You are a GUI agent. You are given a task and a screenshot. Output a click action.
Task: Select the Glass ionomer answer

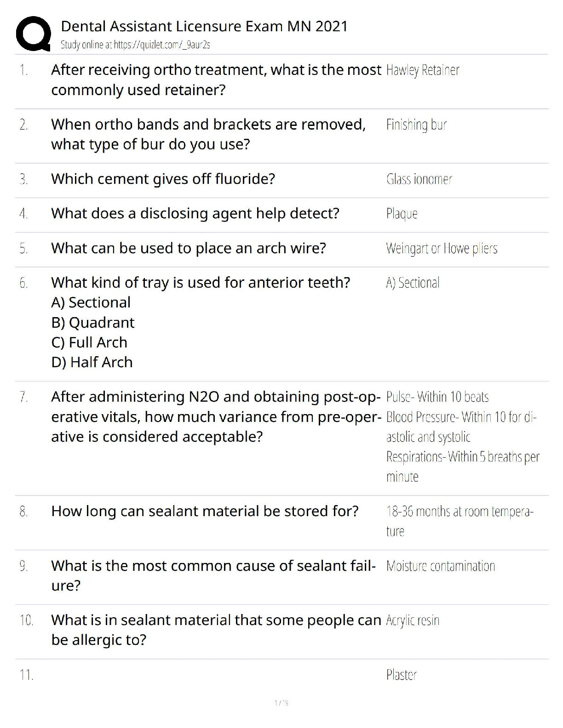click(x=419, y=179)
